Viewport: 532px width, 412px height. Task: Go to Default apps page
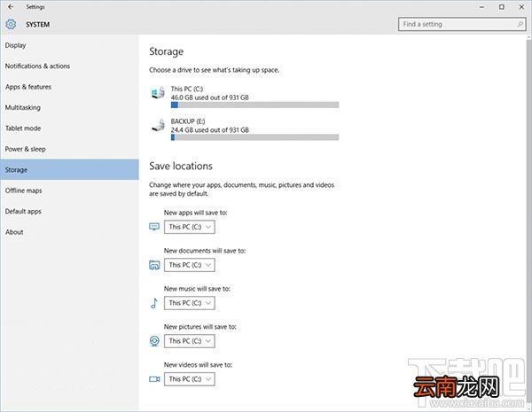(69, 211)
